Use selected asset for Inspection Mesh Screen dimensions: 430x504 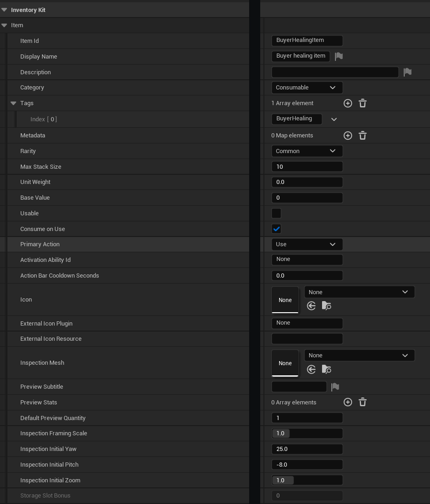click(x=311, y=369)
